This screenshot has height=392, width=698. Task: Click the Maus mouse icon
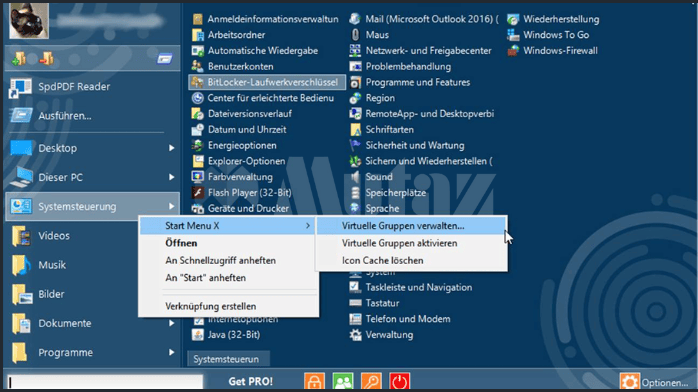point(355,35)
